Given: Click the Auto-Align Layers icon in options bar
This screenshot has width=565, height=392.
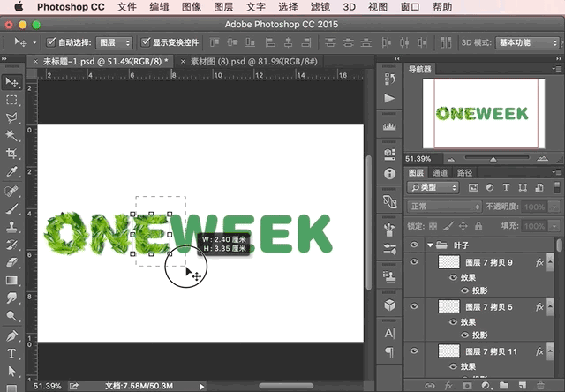Looking at the screenshot, I should click(x=446, y=42).
